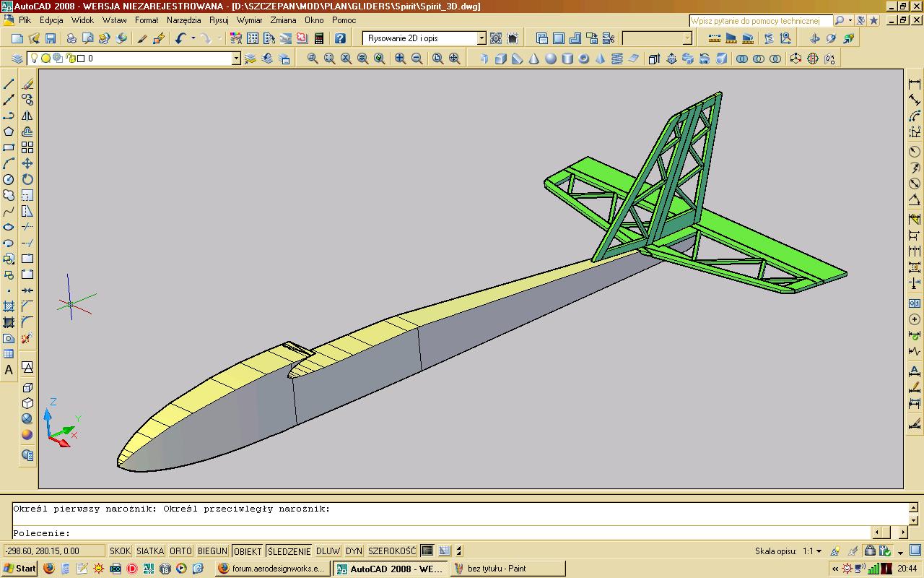
Task: Select the Line drawing tool
Action: click(x=9, y=85)
